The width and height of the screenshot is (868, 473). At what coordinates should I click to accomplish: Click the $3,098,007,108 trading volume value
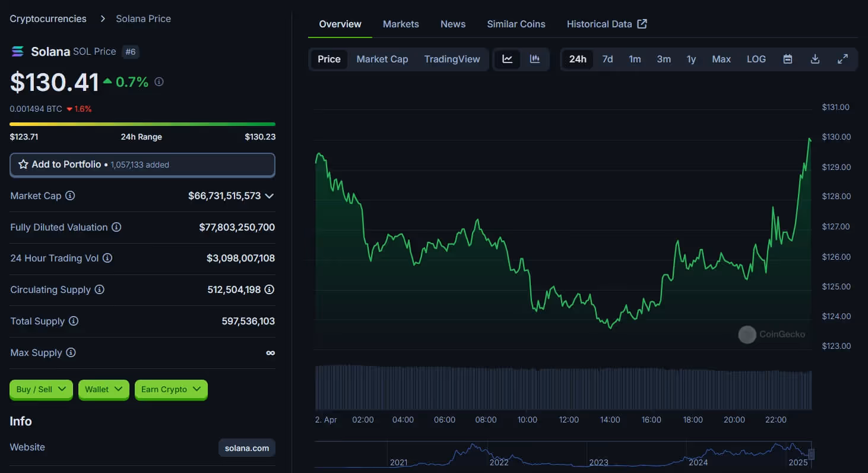pos(240,258)
